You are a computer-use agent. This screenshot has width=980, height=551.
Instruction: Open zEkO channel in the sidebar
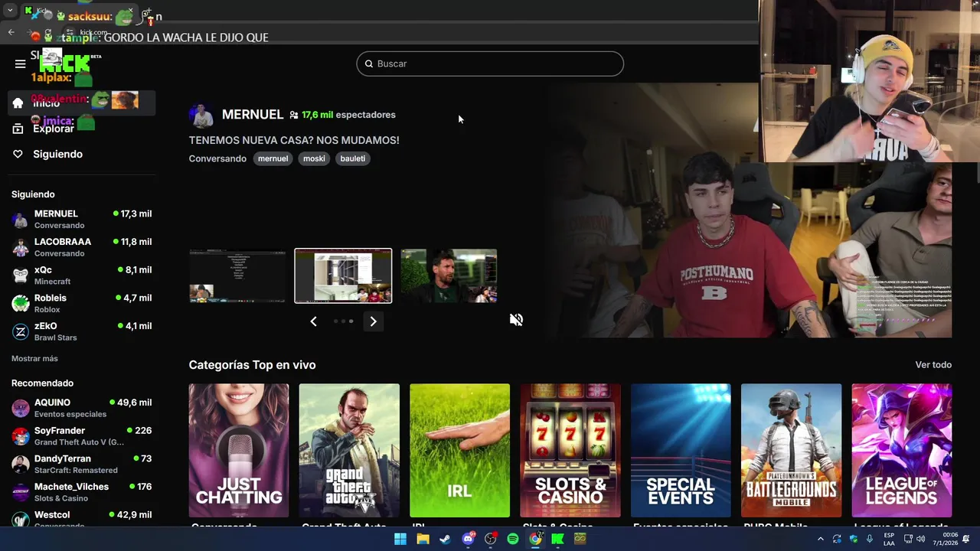(x=81, y=331)
